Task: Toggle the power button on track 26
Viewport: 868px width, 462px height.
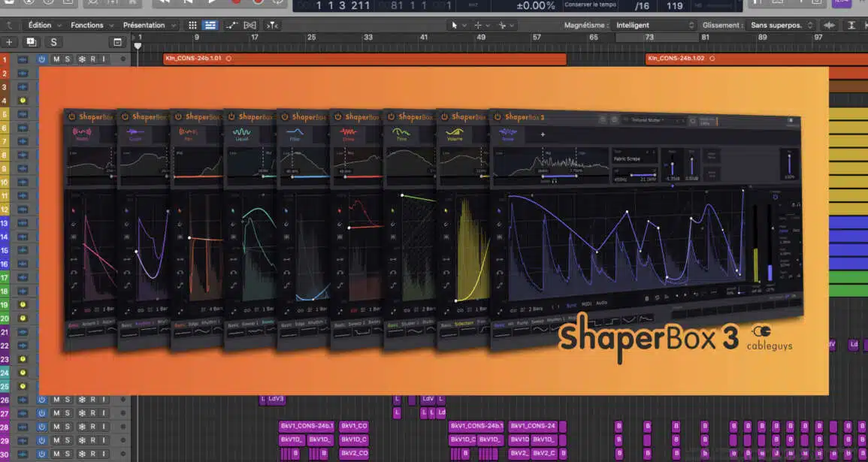Action: point(41,400)
